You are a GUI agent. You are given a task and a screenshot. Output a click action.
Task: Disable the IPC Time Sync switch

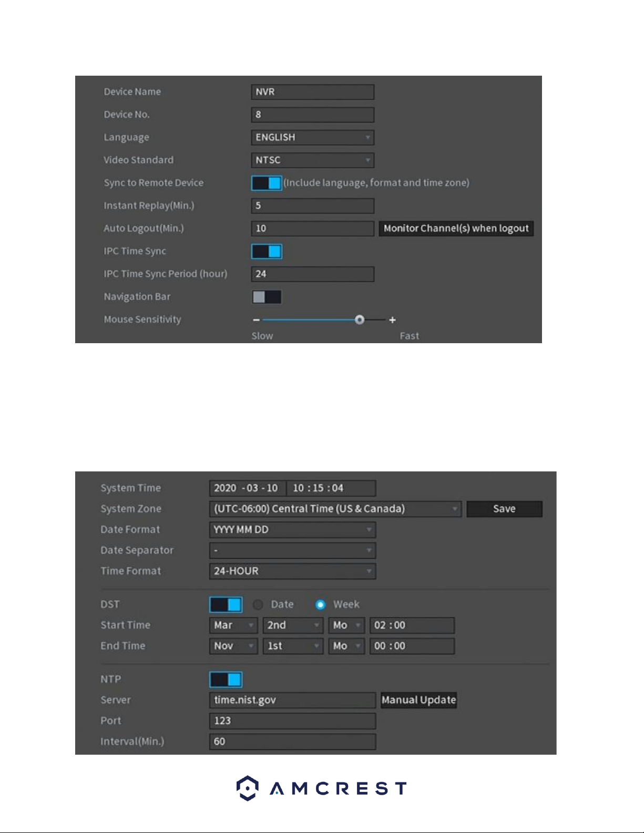point(267,252)
